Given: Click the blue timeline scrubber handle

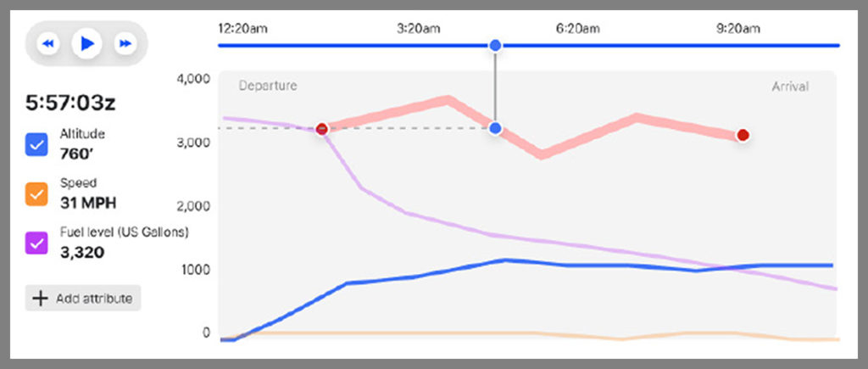Looking at the screenshot, I should coord(496,46).
